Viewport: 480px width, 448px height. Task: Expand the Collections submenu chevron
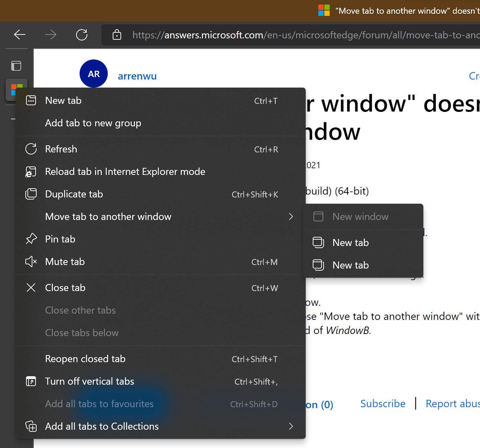coord(291,426)
